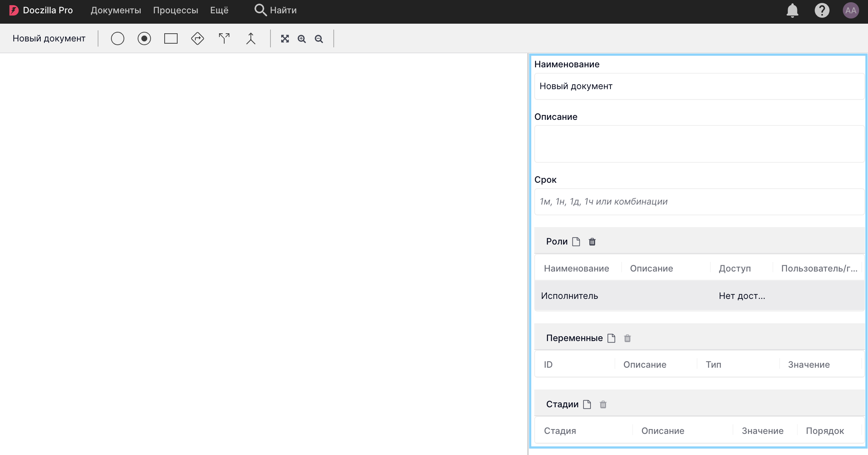Select the diamond gateway tool

pyautogui.click(x=198, y=38)
